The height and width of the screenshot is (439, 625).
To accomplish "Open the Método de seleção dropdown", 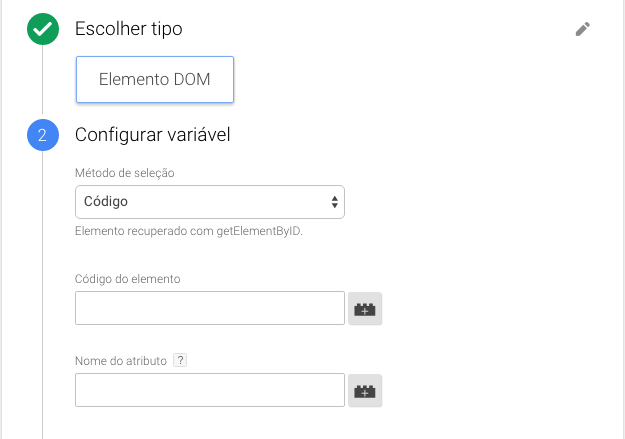I will click(x=210, y=202).
